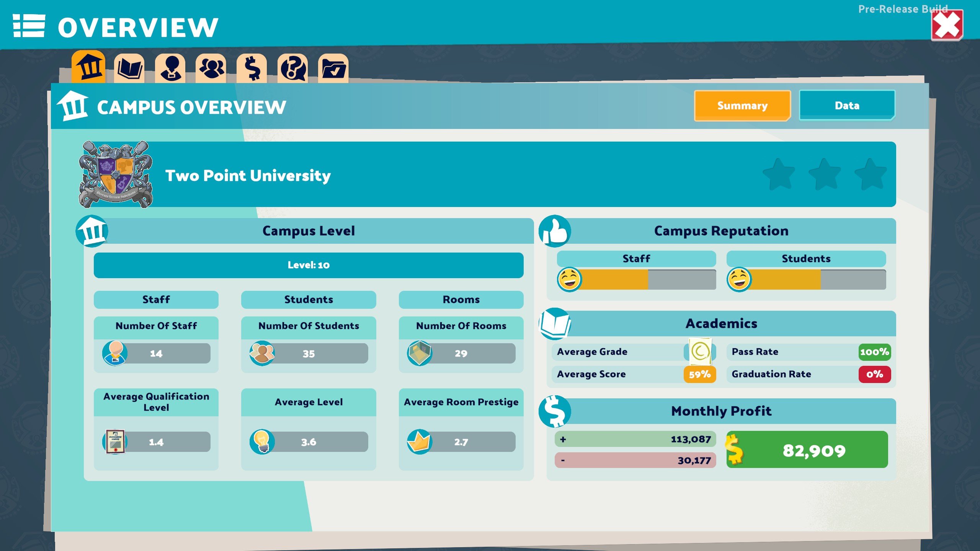The image size is (980, 551).
Task: Click the Level: 10 progress bar
Action: pos(309,265)
